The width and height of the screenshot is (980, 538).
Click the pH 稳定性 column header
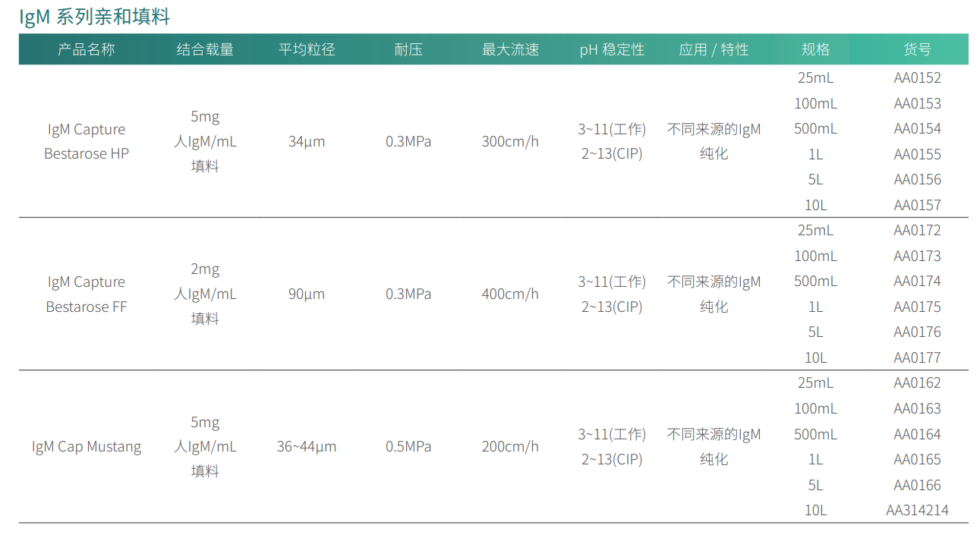[612, 49]
